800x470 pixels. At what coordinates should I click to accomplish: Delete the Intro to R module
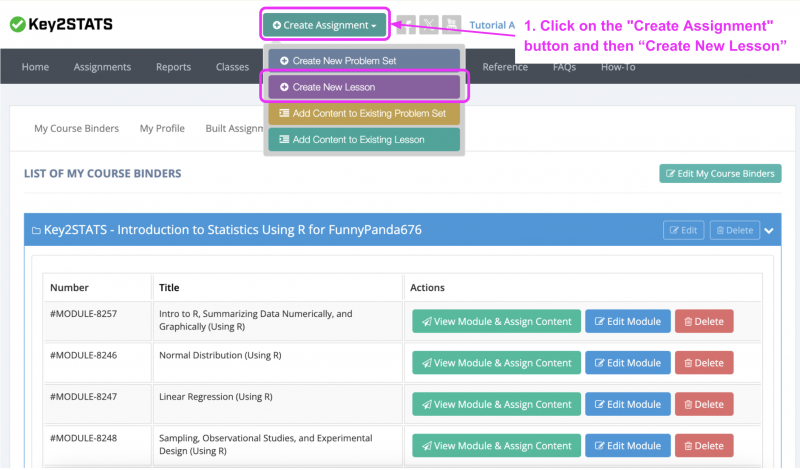(703, 321)
